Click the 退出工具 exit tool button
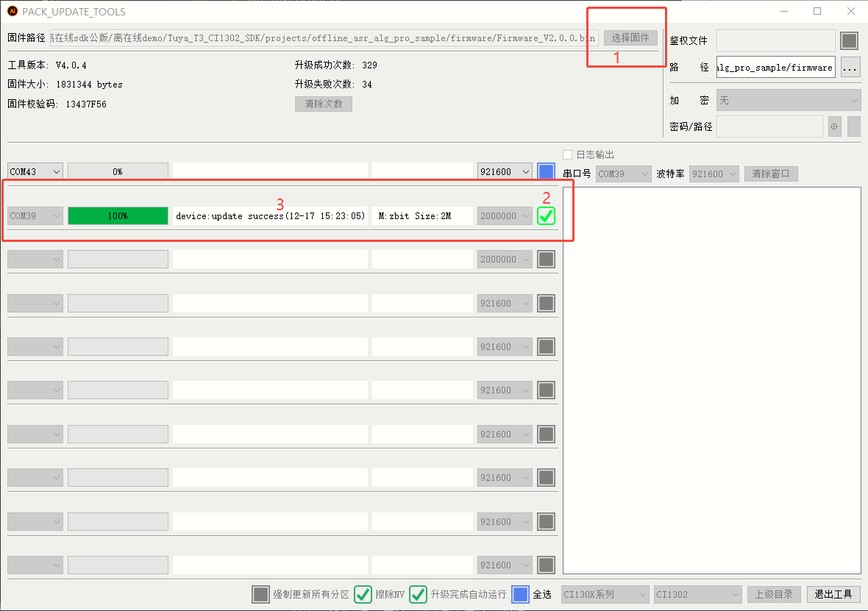This screenshot has height=611, width=868. click(x=835, y=594)
